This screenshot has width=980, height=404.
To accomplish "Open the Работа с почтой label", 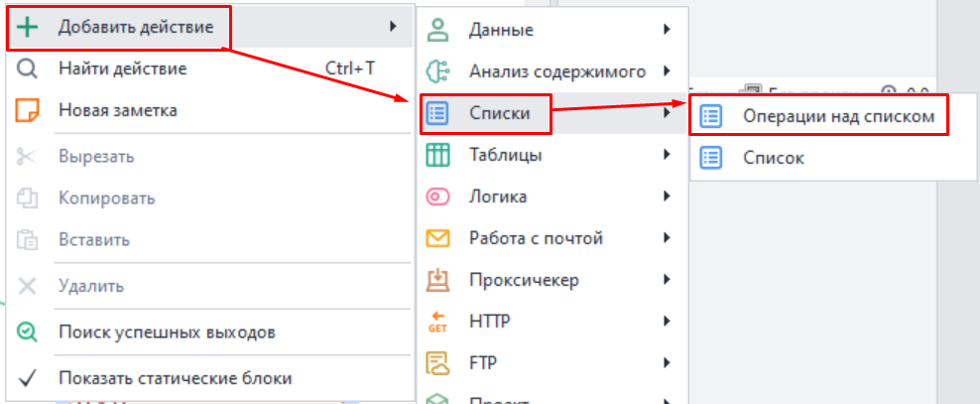I will (x=536, y=238).
